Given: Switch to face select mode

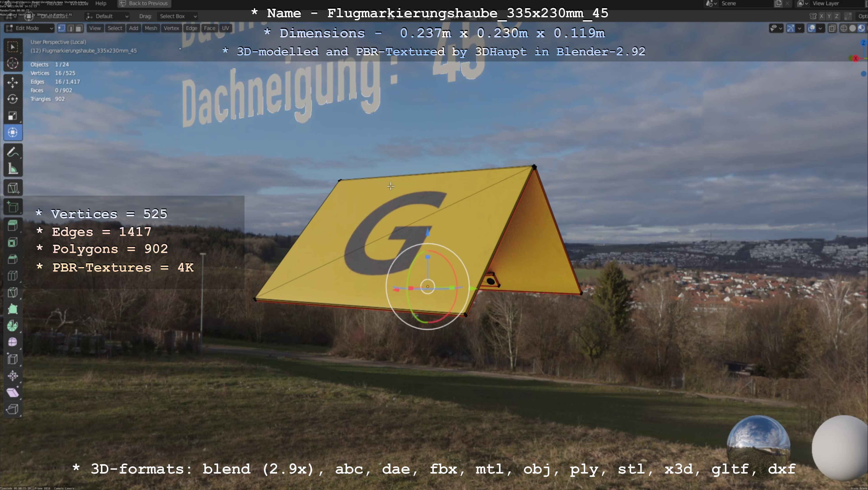Looking at the screenshot, I should pos(79,28).
